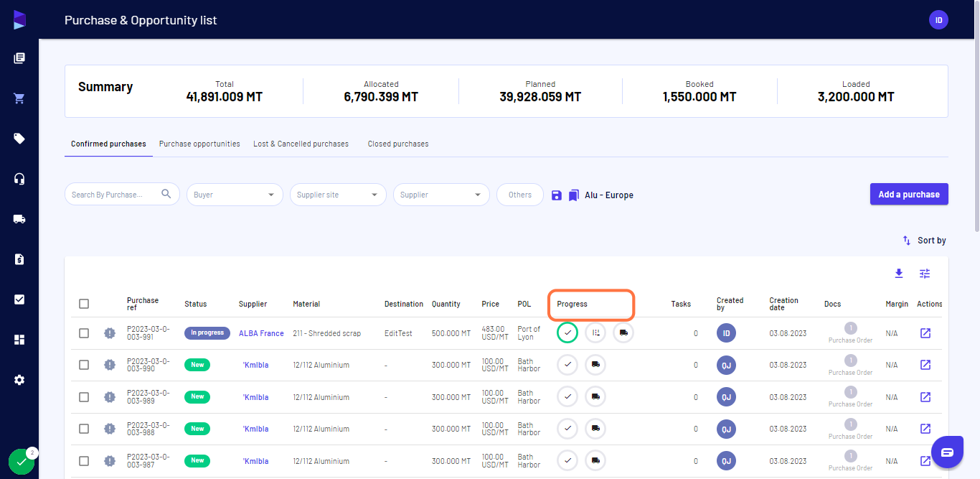Viewport: 980px width, 479px height.
Task: Open 'Kmlbla supplier link in row P2023-03-0-003-990
Action: (x=255, y=365)
